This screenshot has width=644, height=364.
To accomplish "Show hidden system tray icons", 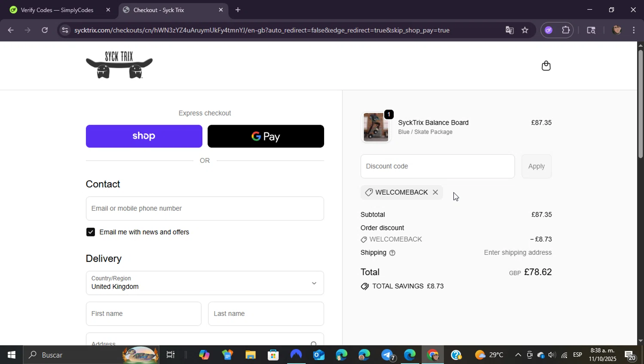I will [518, 355].
